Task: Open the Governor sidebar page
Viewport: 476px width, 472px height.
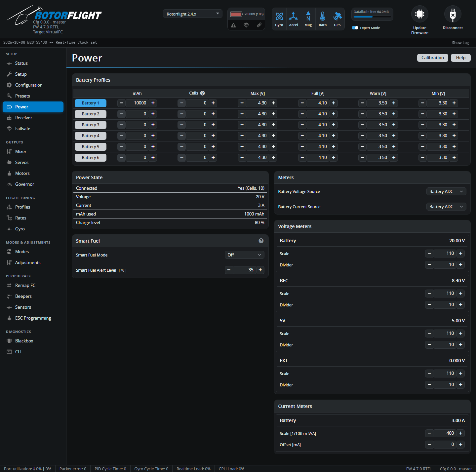Action: (33, 184)
